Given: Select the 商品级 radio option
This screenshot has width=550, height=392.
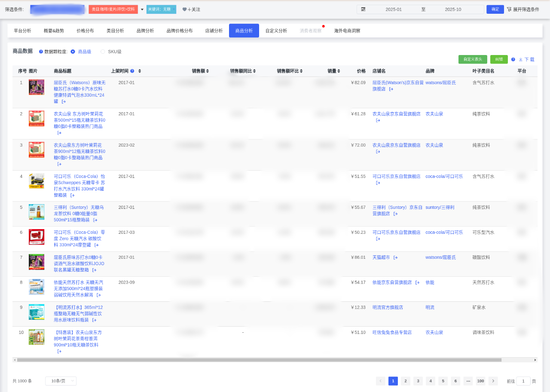Looking at the screenshot, I should [73, 52].
